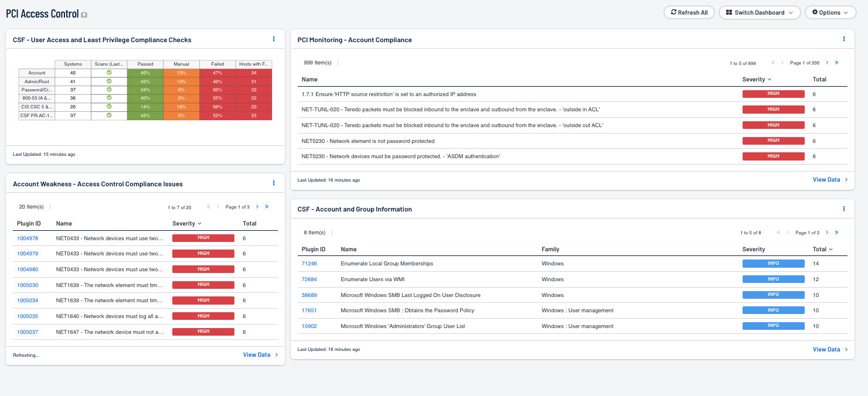The image size is (868, 396).
Task: Open plugin ID 72684 link
Action: pyautogui.click(x=309, y=279)
